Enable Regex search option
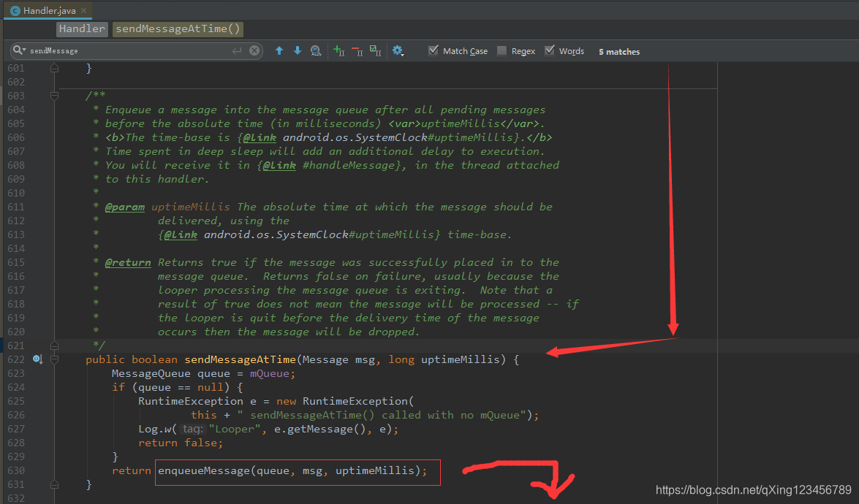The width and height of the screenshot is (859, 504). click(x=502, y=50)
